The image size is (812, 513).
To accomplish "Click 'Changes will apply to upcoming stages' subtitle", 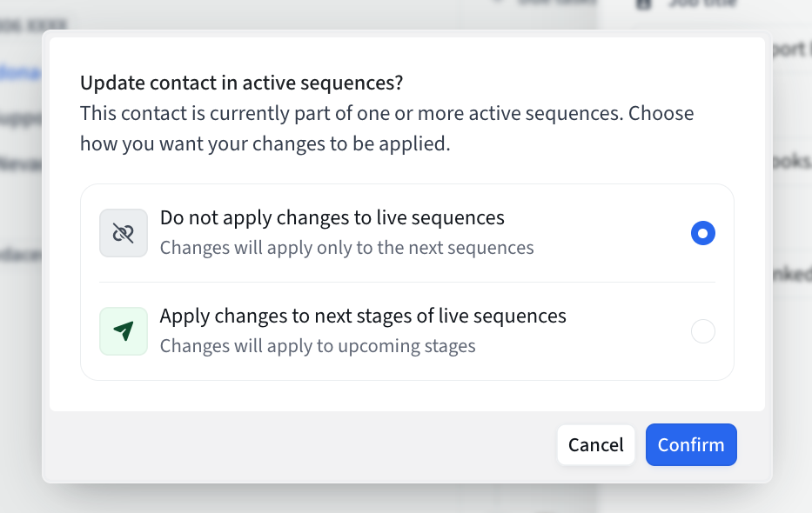I will (318, 346).
